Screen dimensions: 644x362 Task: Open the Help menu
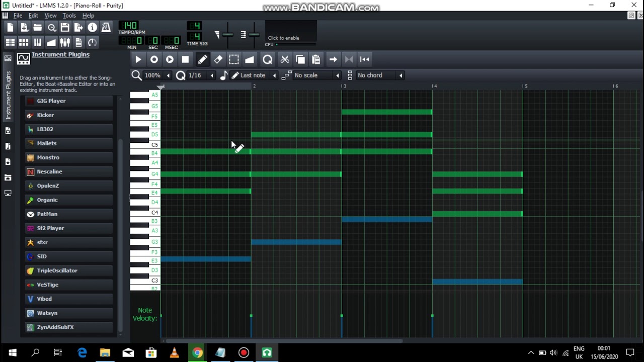coord(88,16)
